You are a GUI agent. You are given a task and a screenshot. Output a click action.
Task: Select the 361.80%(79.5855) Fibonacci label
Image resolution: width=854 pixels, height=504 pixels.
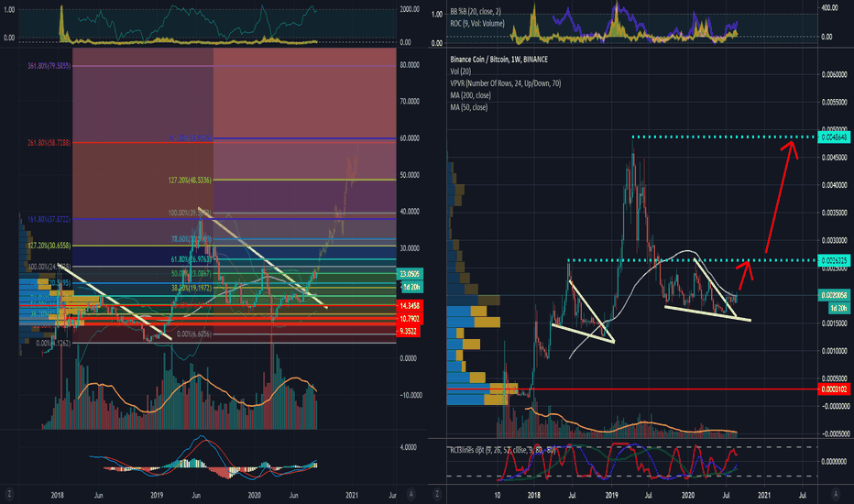pos(49,66)
